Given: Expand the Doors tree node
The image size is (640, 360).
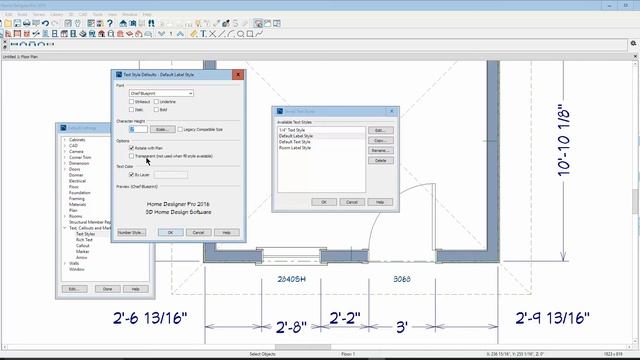Looking at the screenshot, I should (64, 169).
